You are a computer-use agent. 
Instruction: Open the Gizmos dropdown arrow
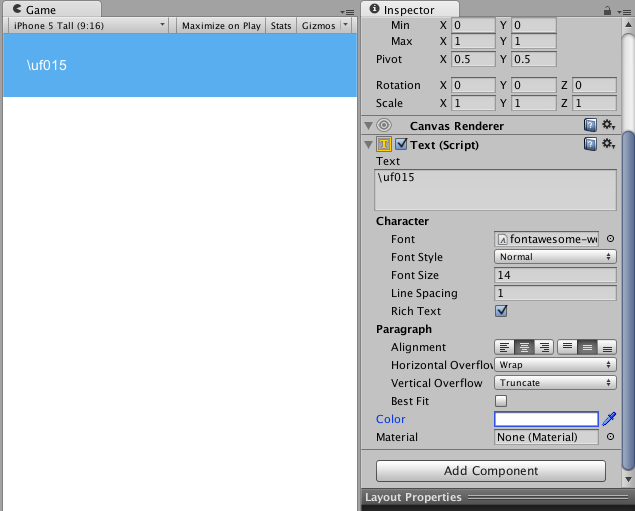click(345, 25)
